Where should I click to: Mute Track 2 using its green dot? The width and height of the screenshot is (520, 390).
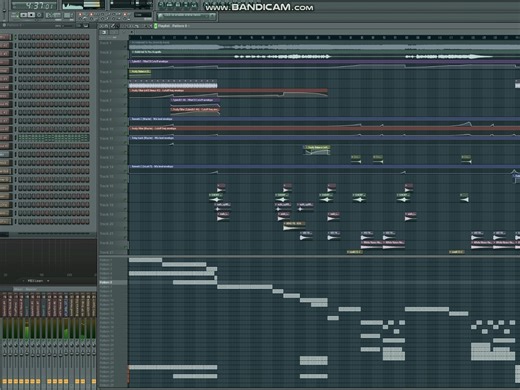(x=126, y=56)
